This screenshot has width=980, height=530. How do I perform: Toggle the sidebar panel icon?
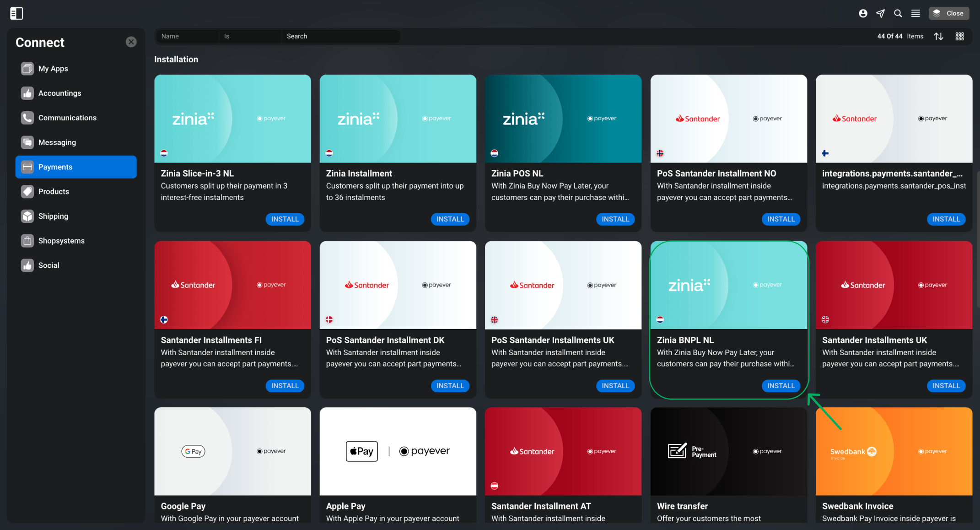16,13
